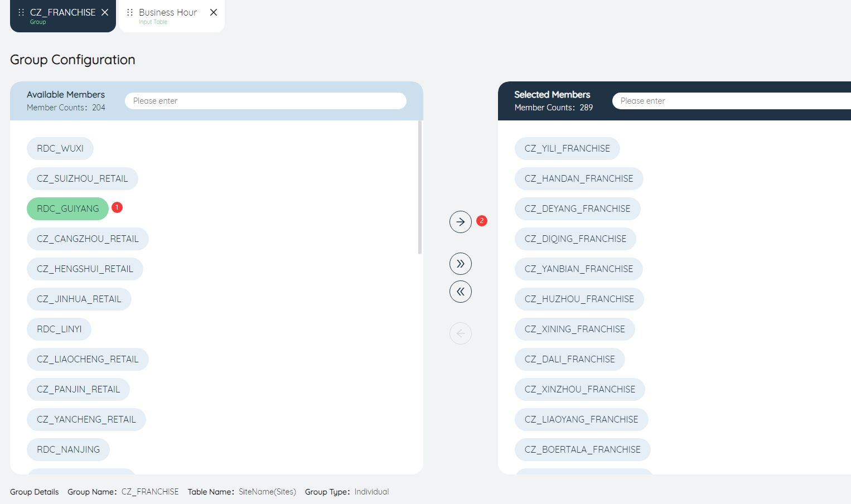Image resolution: width=851 pixels, height=504 pixels.
Task: Click Group Name value CZ_FRANCHISE in details
Action: point(150,492)
